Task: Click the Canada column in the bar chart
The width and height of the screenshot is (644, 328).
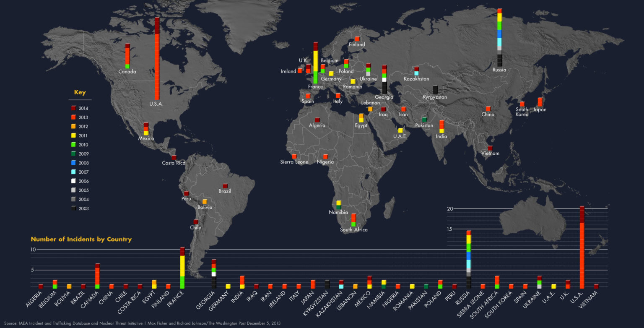Action: coord(97,276)
